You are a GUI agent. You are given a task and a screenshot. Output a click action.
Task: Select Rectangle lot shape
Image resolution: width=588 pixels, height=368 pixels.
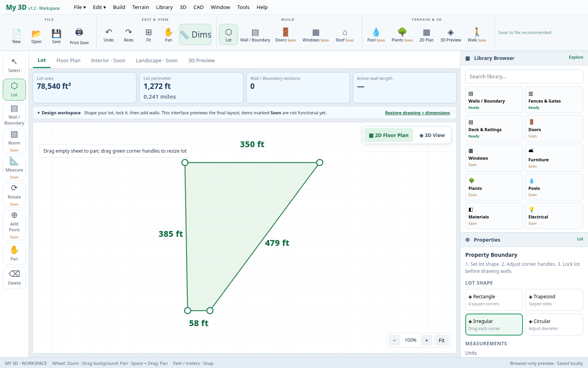494,300
